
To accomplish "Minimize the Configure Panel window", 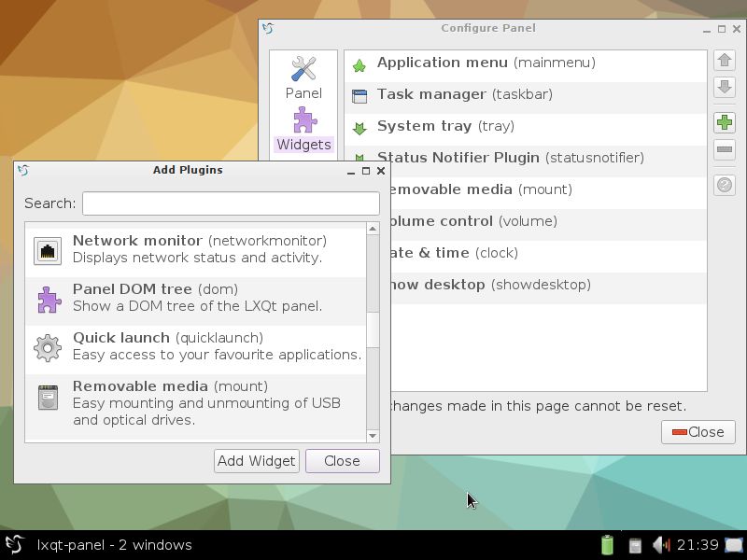I will [x=707, y=30].
